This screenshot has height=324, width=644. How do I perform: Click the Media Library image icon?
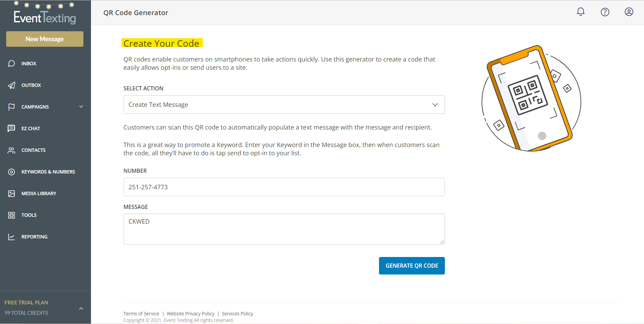pyautogui.click(x=12, y=193)
